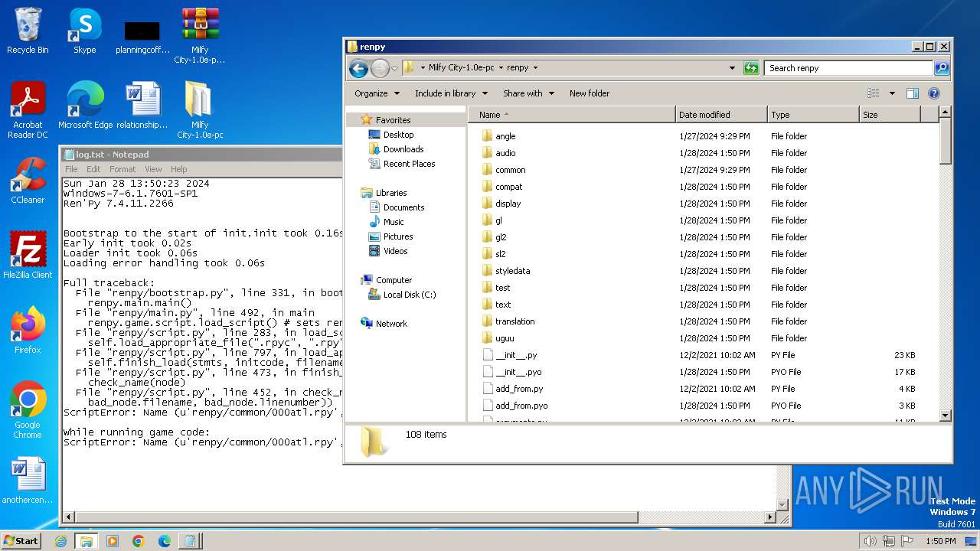The width and height of the screenshot is (980, 551).
Task: Select the add_from.py file
Action: 519,389
